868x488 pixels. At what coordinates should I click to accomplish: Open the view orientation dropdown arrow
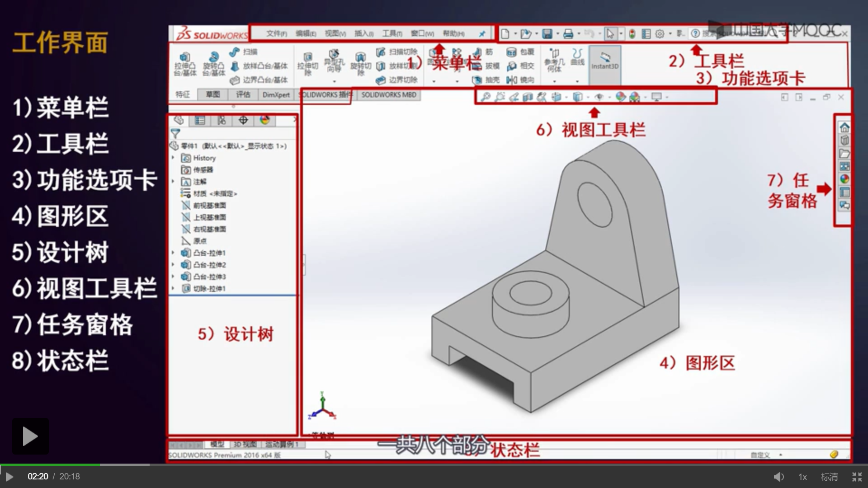589,97
